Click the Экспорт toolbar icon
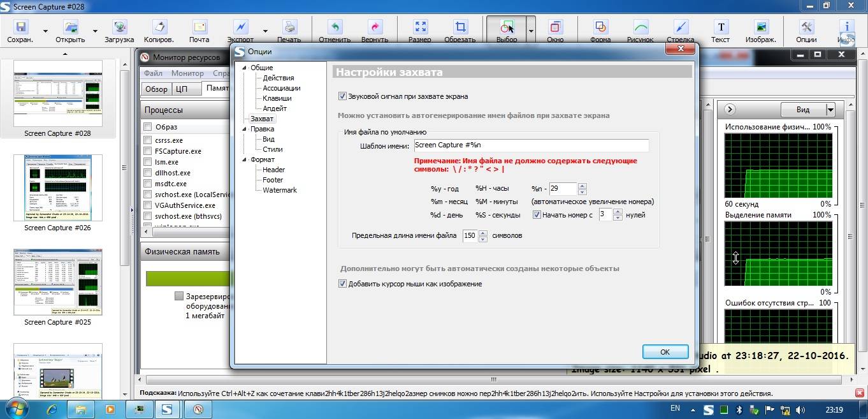868x419 pixels. (240, 27)
